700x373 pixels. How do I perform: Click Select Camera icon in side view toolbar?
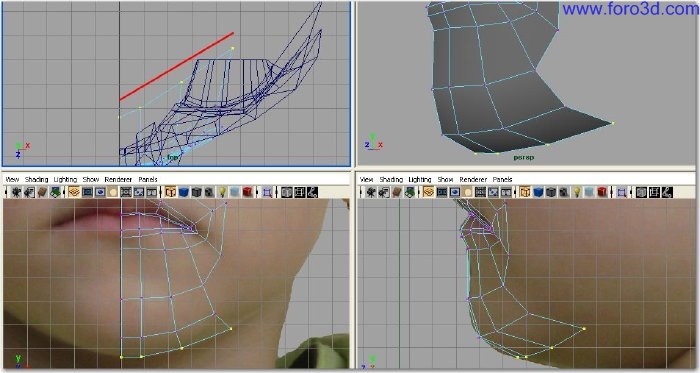point(371,192)
